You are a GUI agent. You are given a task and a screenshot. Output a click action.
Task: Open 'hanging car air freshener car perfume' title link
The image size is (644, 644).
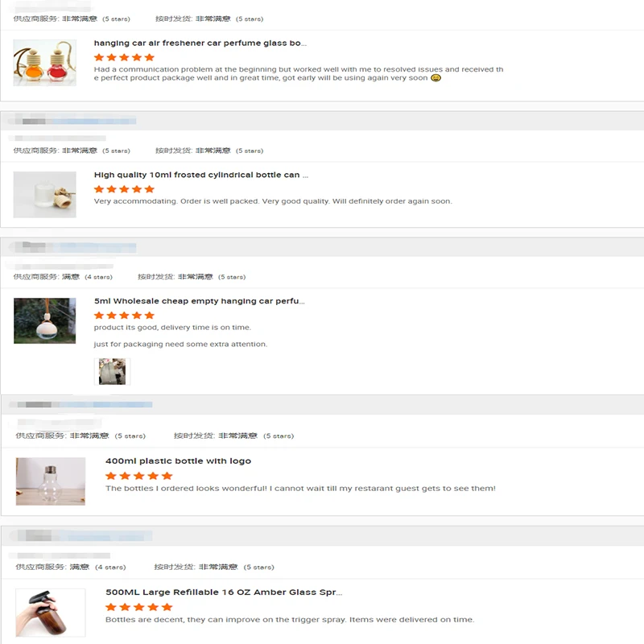pyautogui.click(x=200, y=43)
